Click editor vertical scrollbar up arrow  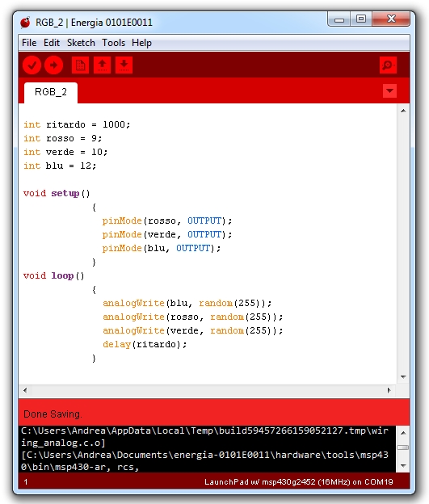pyautogui.click(x=403, y=111)
